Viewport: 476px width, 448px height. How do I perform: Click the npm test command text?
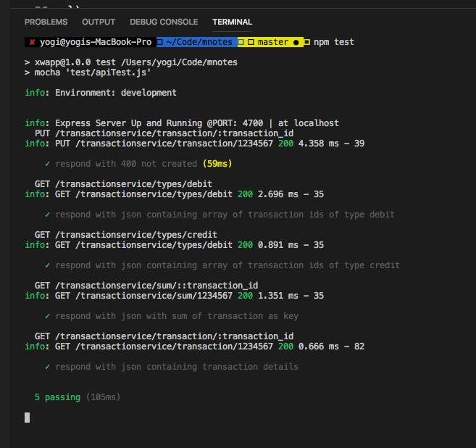(333, 42)
